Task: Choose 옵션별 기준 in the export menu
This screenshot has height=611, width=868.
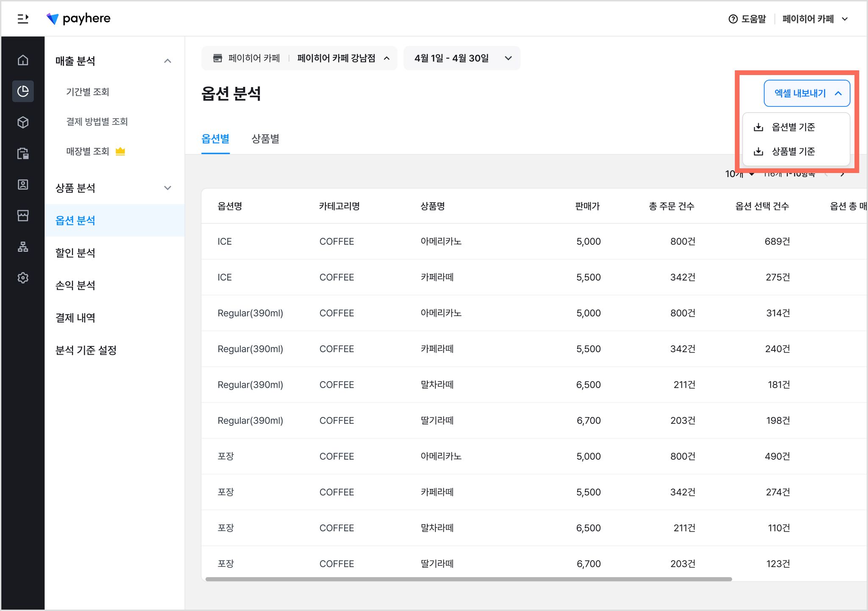Action: 796,127
